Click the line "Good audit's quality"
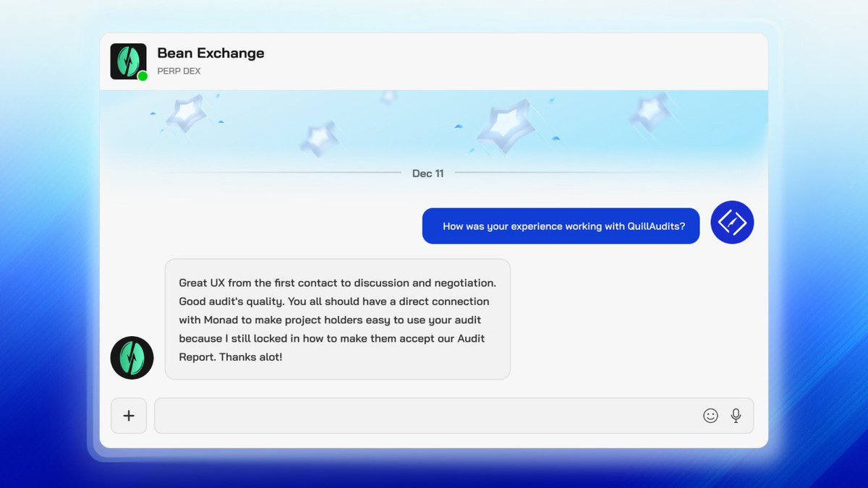 point(231,301)
